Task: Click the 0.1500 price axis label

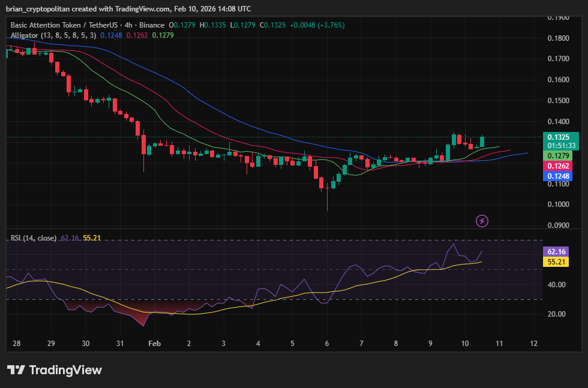Action: pyautogui.click(x=559, y=101)
